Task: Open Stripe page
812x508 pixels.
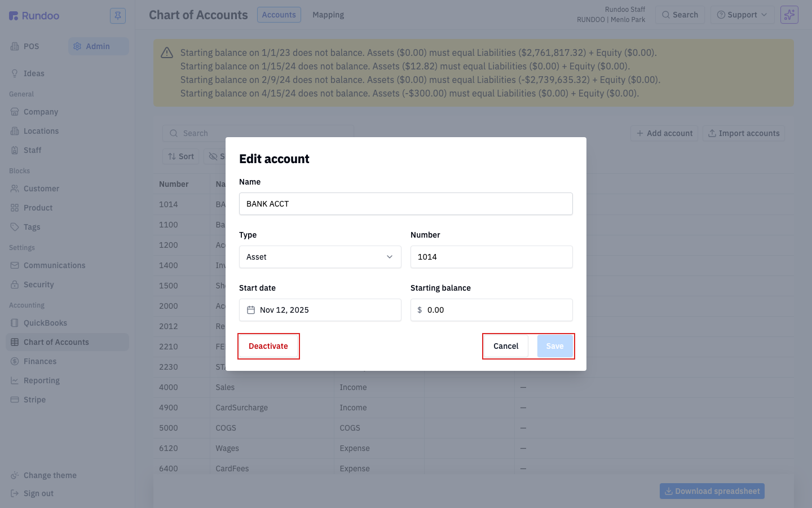Action: (67, 400)
